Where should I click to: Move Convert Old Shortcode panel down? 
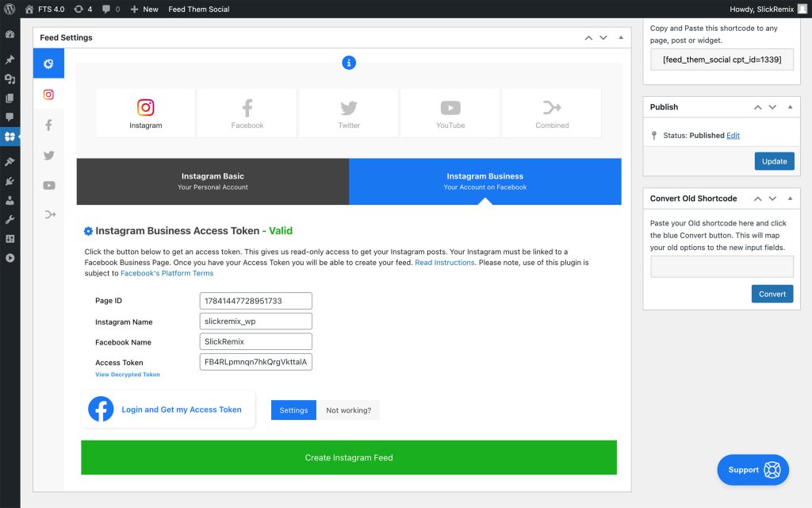coord(772,198)
